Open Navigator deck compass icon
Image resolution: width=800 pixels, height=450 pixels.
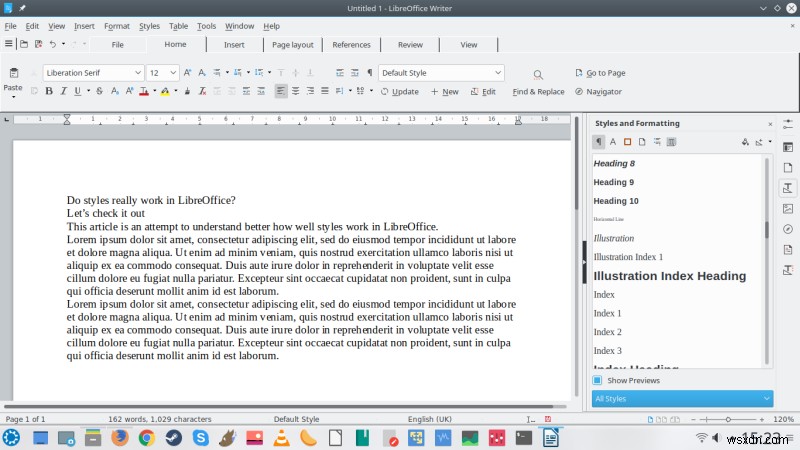[788, 229]
